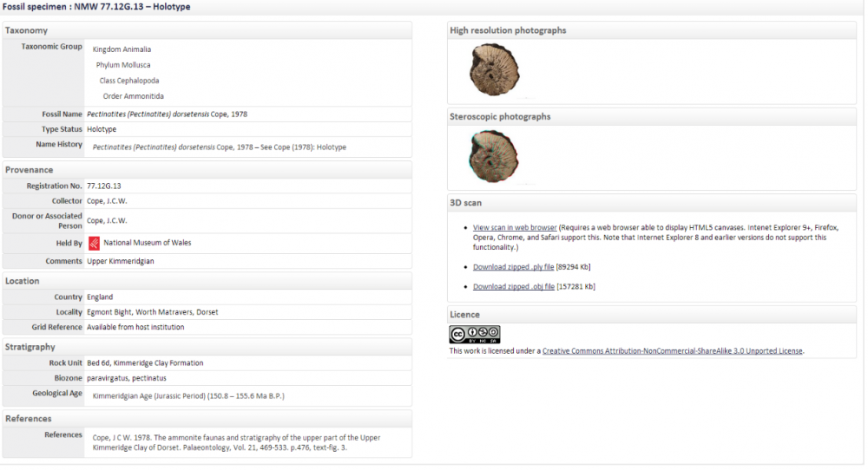This screenshot has height=470, width=868.
Task: Select the Class Cephalopoda taxonomy entry
Action: (129, 81)
